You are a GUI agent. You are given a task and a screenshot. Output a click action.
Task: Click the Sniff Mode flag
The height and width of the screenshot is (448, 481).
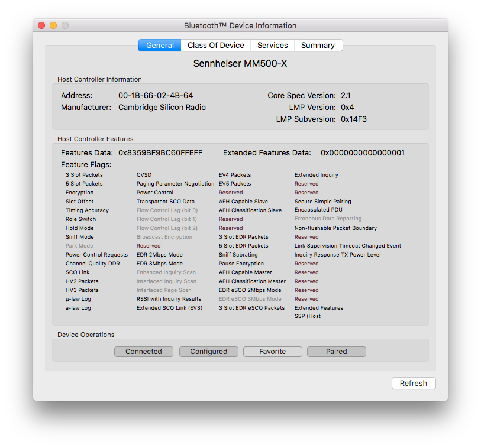point(79,237)
